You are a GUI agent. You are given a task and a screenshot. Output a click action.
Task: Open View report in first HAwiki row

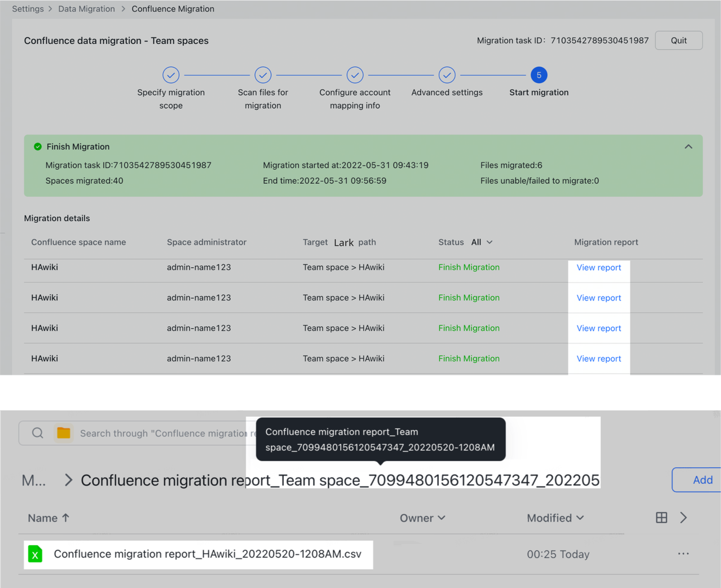[599, 268]
